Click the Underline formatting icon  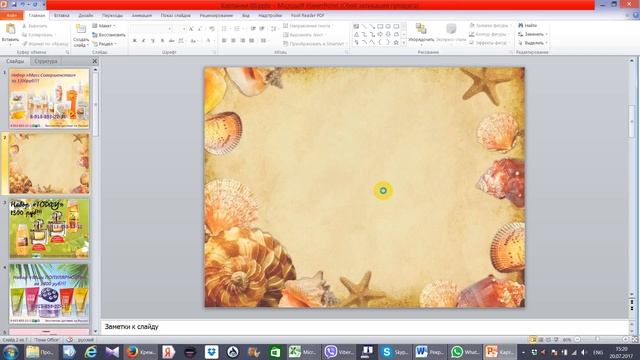(153, 41)
